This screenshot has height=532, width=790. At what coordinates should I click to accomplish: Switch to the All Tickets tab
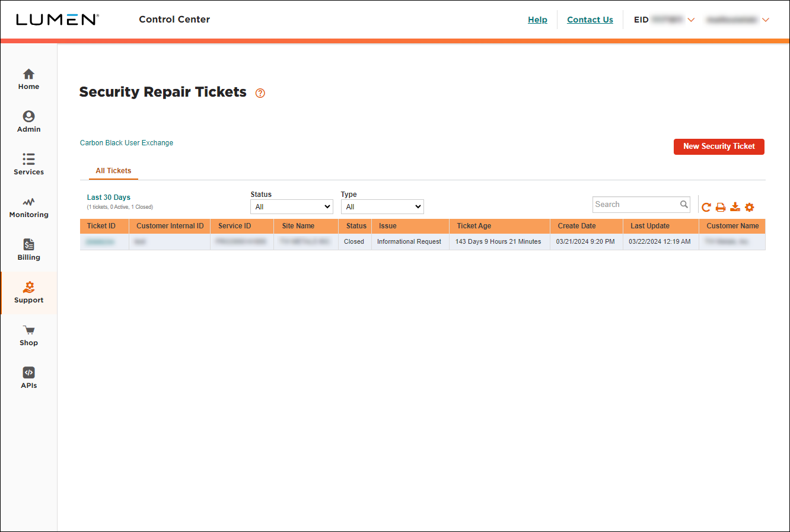(113, 171)
